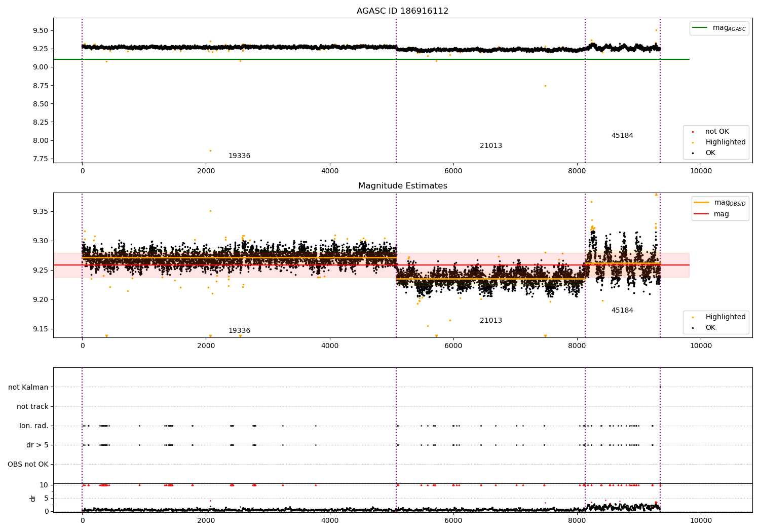760x532 pixels.
Task: Click the 10000 x-tick under top plot
Action: (701, 171)
